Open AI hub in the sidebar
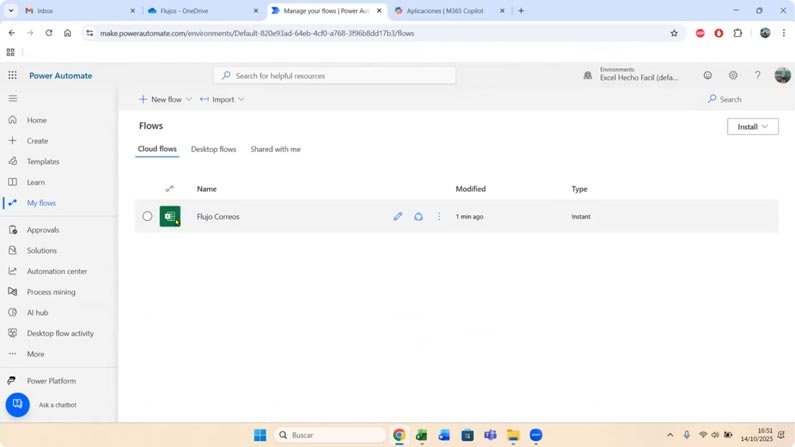 [x=37, y=313]
